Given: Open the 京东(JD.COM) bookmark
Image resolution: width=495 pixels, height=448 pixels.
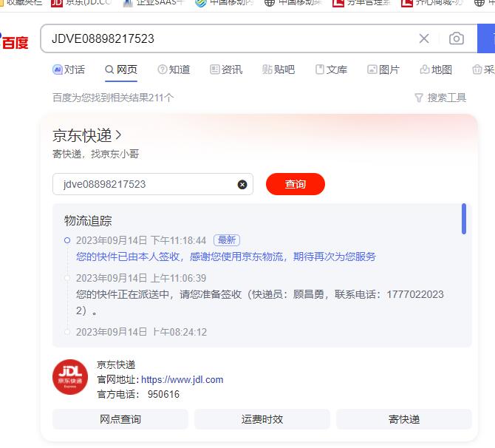Looking at the screenshot, I should click(x=81, y=3).
